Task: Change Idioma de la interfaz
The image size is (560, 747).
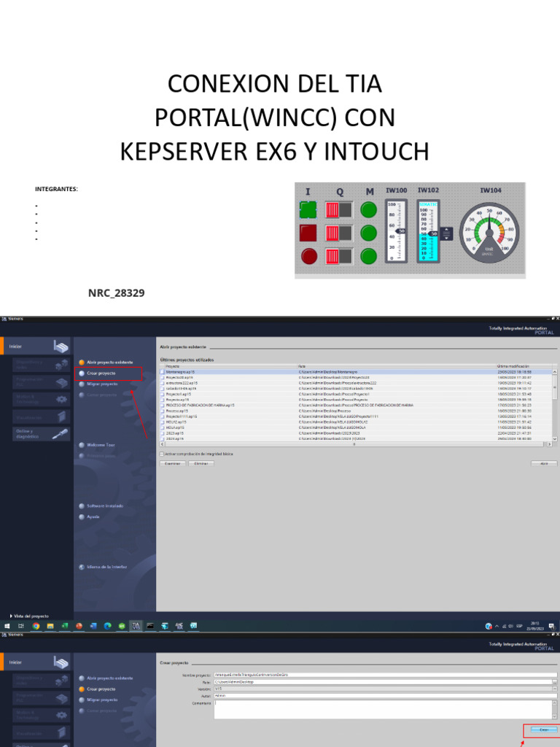Action: point(103,567)
